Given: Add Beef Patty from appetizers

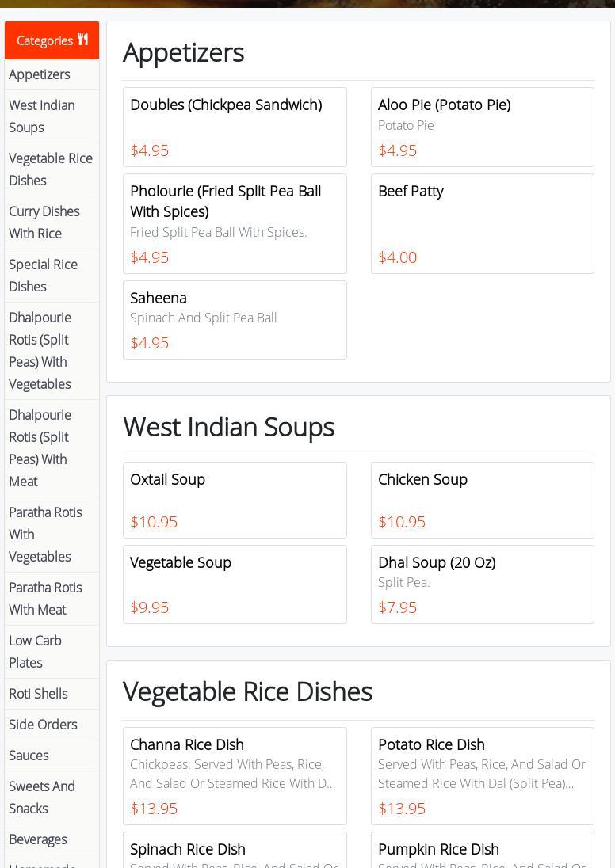Looking at the screenshot, I should (x=482, y=223).
